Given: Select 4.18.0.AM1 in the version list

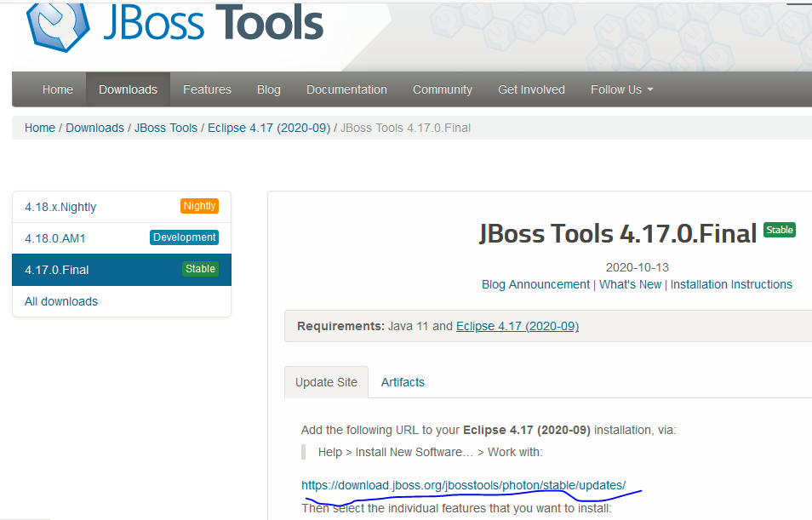Looking at the screenshot, I should (x=121, y=238).
